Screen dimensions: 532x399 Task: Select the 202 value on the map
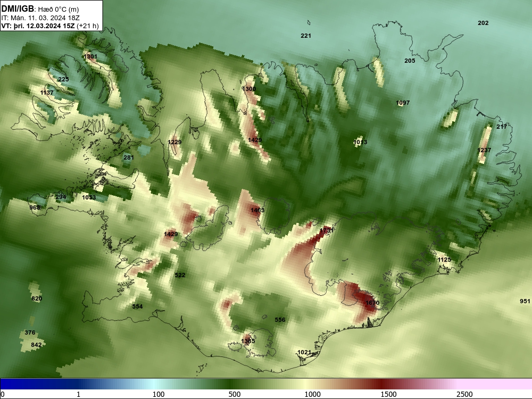pyautogui.click(x=483, y=23)
